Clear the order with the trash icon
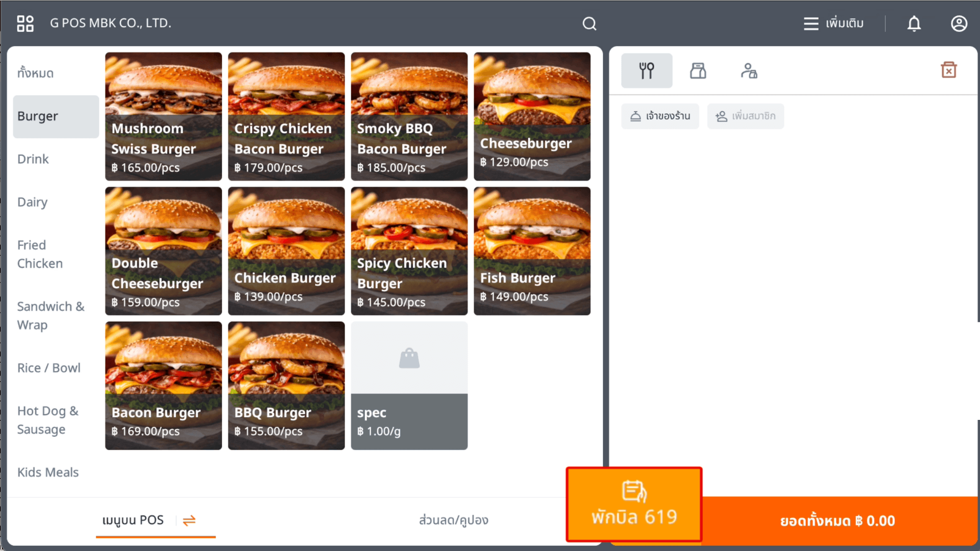This screenshot has width=980, height=551. click(949, 70)
